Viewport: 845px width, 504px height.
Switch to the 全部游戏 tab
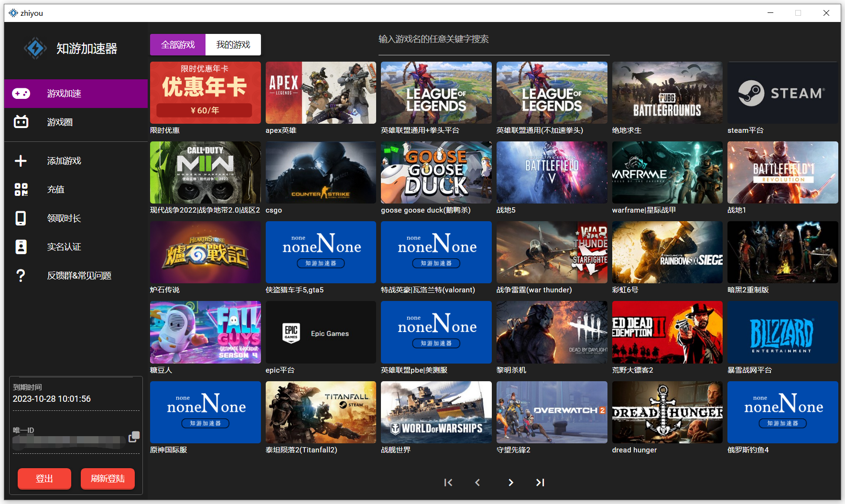pyautogui.click(x=178, y=44)
